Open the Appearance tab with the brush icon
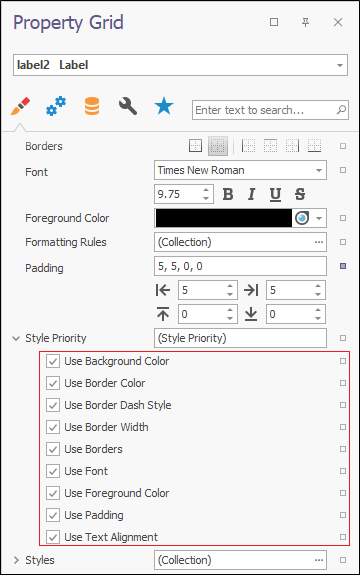 tap(20, 106)
